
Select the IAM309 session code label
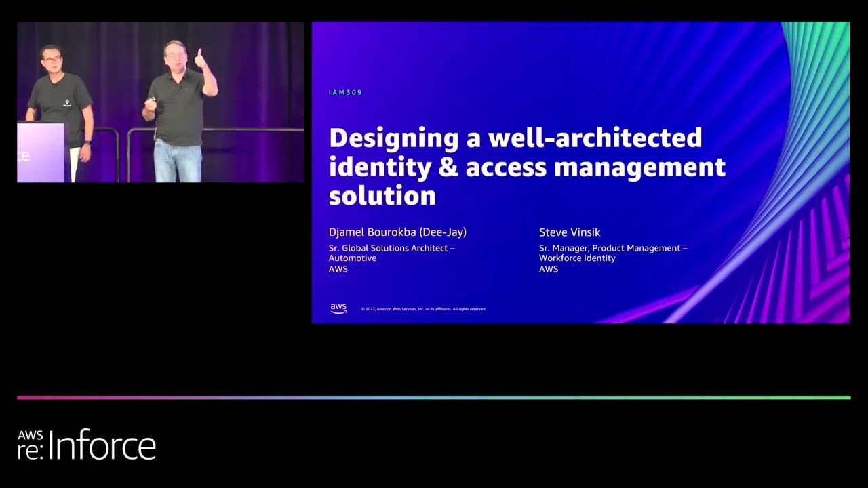(x=345, y=92)
